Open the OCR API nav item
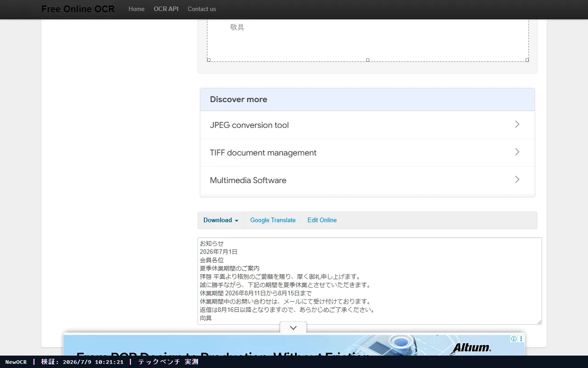The height and width of the screenshot is (368, 588). point(166,9)
